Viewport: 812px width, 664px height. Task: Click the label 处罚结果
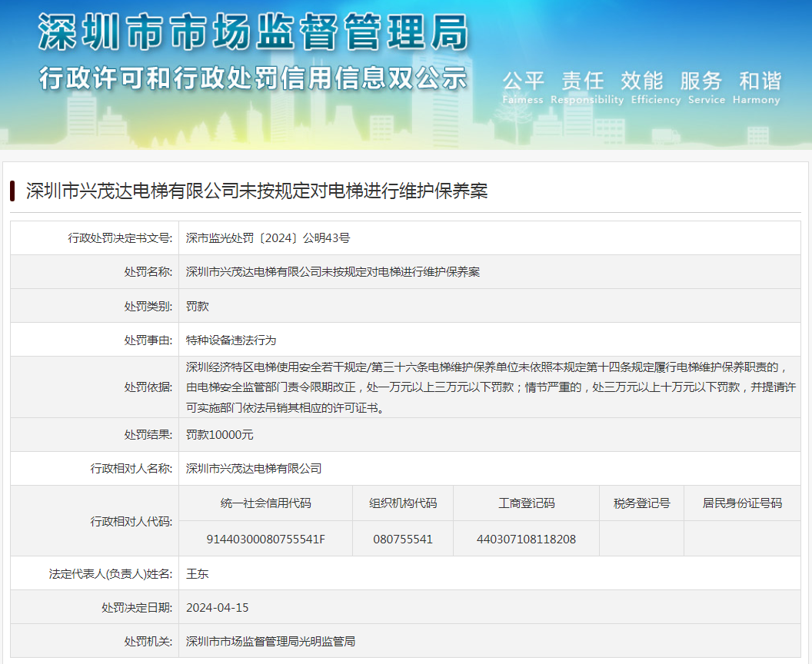coord(148,435)
